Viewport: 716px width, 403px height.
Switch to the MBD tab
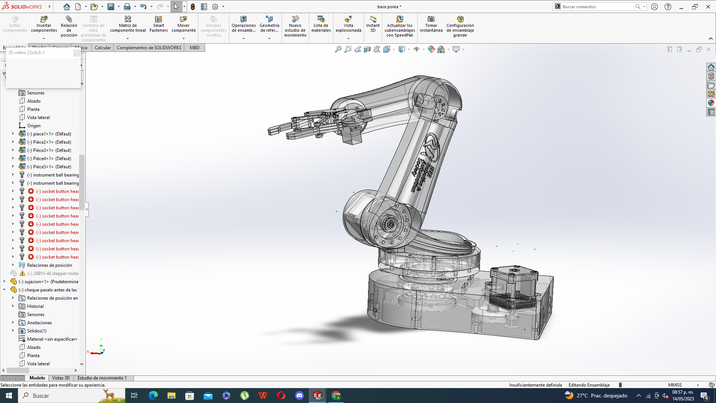click(x=195, y=47)
